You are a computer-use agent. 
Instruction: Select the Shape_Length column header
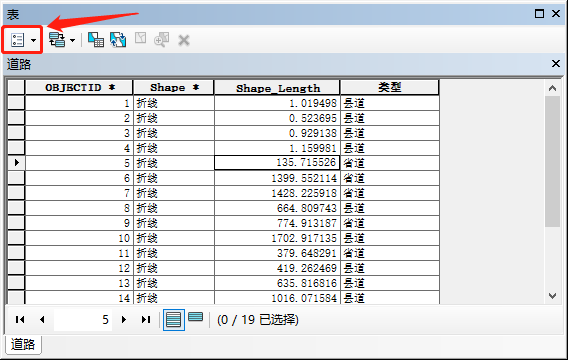pyautogui.click(x=277, y=88)
